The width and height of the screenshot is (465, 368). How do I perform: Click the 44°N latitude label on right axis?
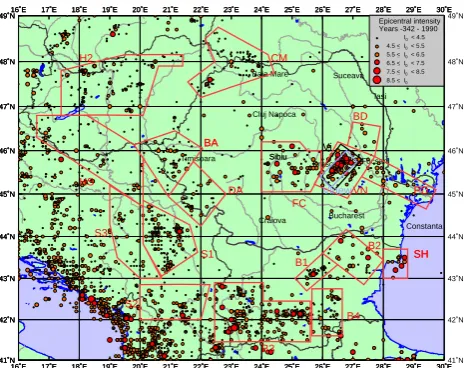pyautogui.click(x=456, y=237)
